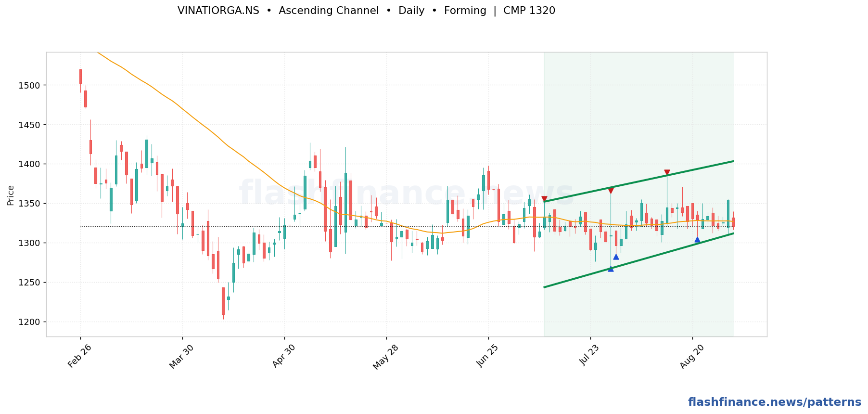Click the Apr 30 date label
This screenshot has width=868, height=414.
click(283, 357)
